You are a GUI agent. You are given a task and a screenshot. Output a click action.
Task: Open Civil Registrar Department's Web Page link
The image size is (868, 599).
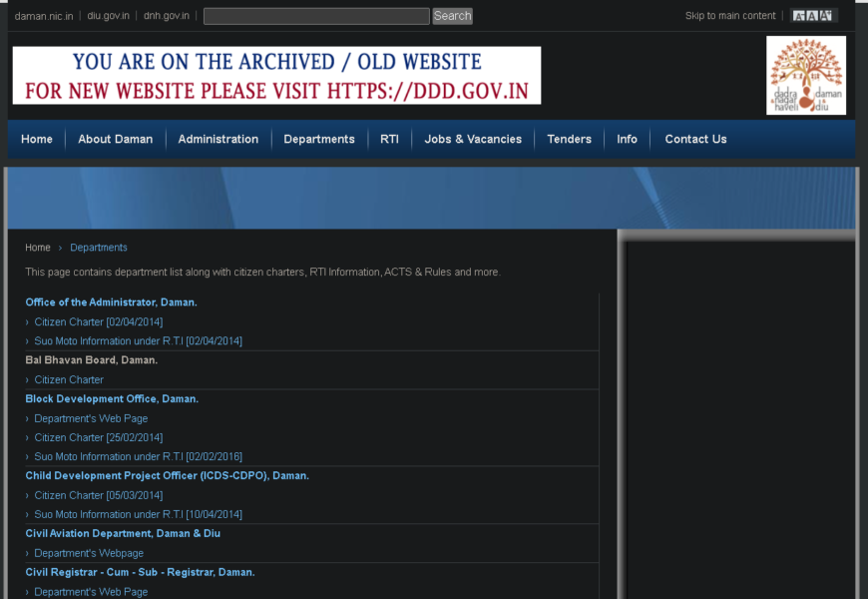[x=91, y=592]
